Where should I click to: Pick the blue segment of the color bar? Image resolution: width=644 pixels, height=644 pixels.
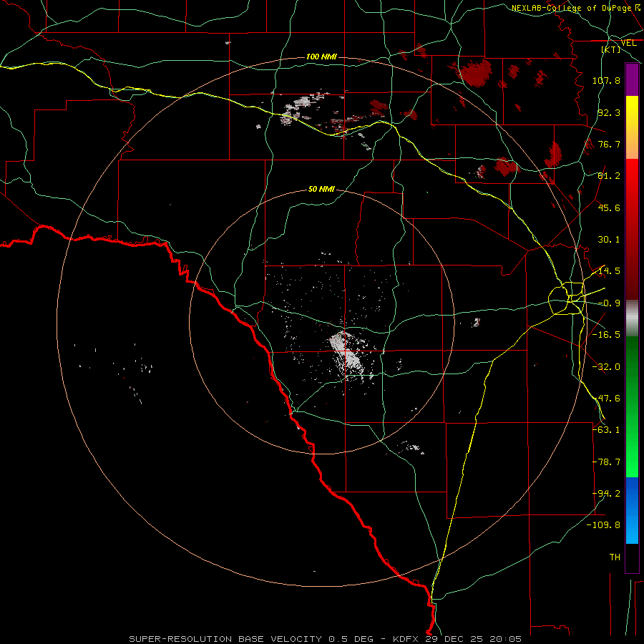632,510
